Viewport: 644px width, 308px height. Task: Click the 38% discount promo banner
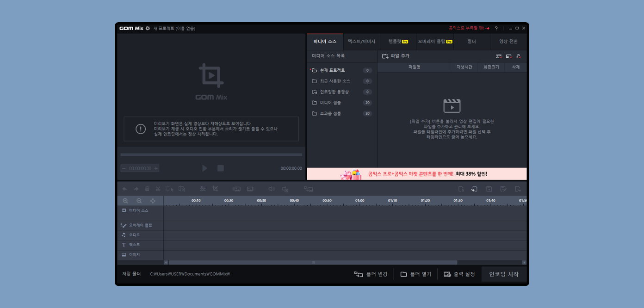pos(416,174)
